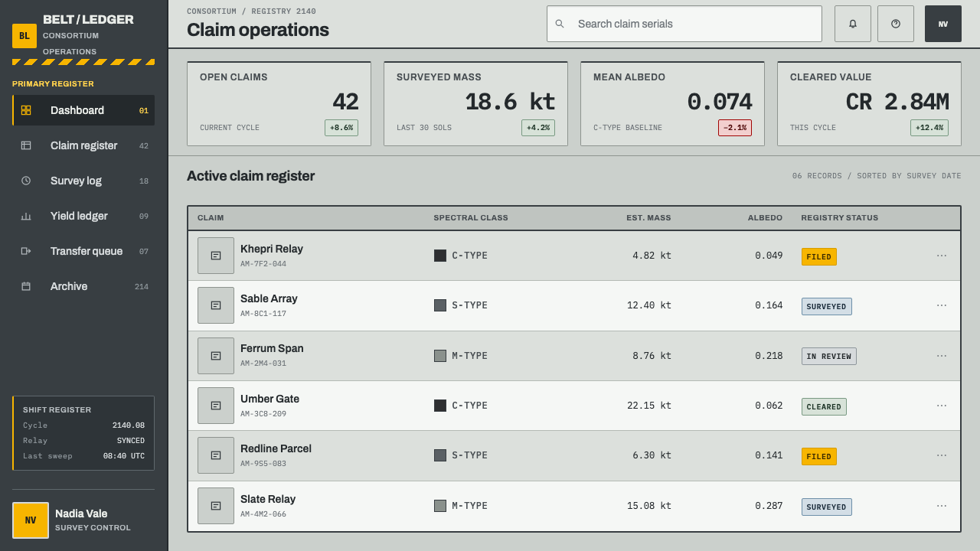Click the Search claim serials field
This screenshot has height=551, width=980.
(x=684, y=24)
